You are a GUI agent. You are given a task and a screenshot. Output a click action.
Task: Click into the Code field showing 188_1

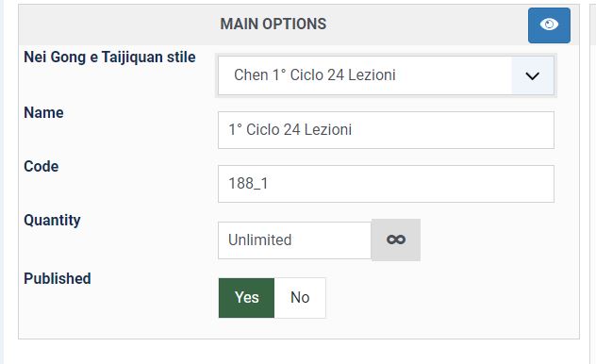click(386, 184)
